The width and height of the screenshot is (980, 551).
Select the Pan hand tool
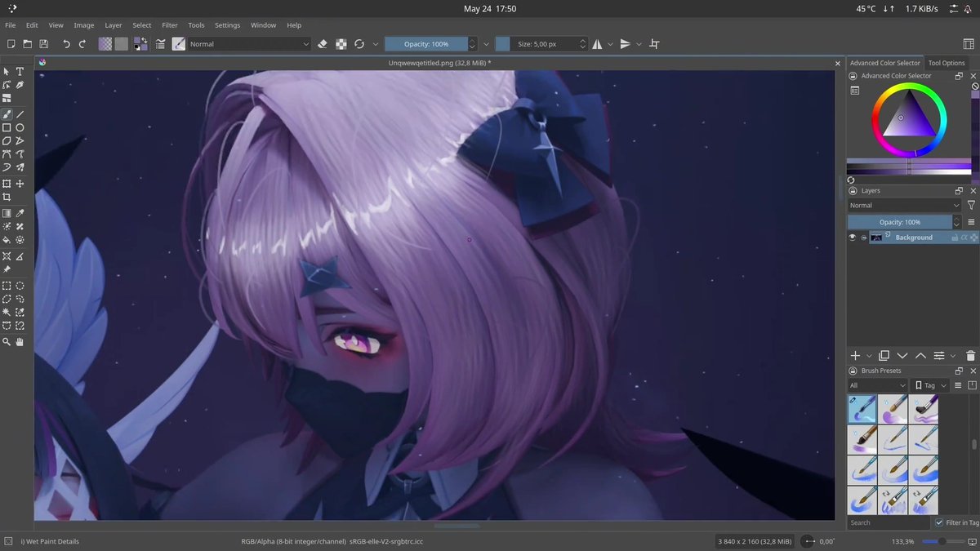20,342
